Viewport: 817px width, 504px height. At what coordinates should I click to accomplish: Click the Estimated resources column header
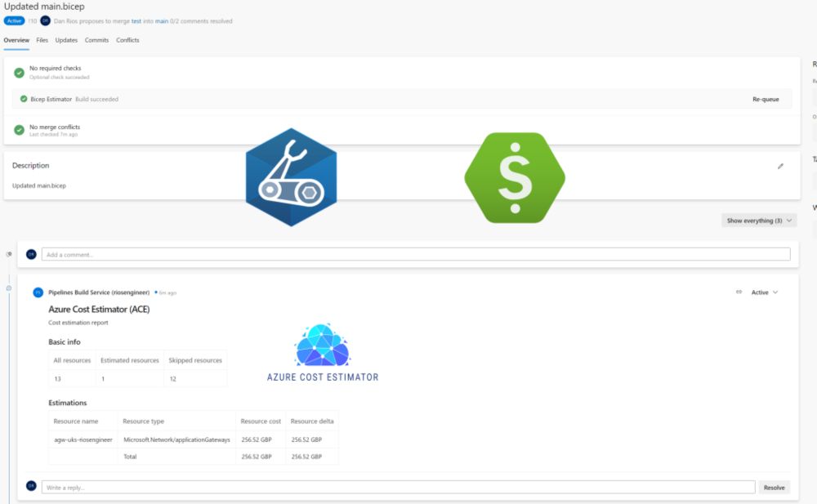click(x=130, y=360)
